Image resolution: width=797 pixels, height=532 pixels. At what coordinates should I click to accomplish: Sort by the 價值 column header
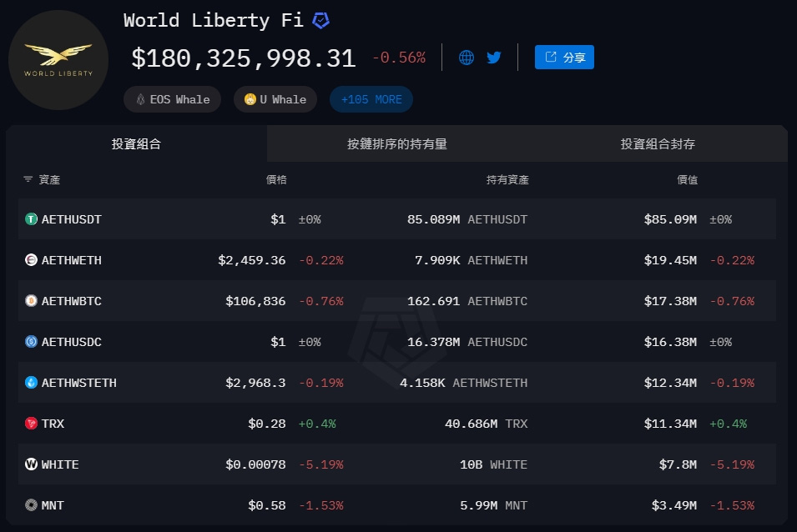coord(687,179)
